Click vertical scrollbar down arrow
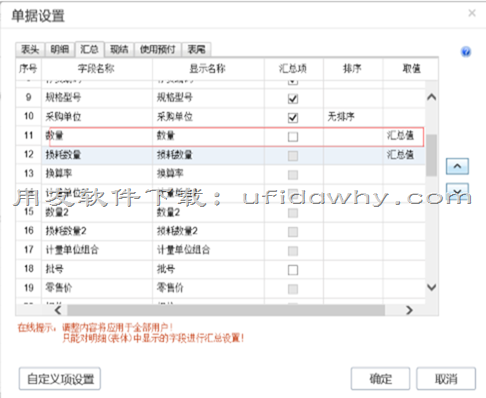486x398 pixels. 432,287
